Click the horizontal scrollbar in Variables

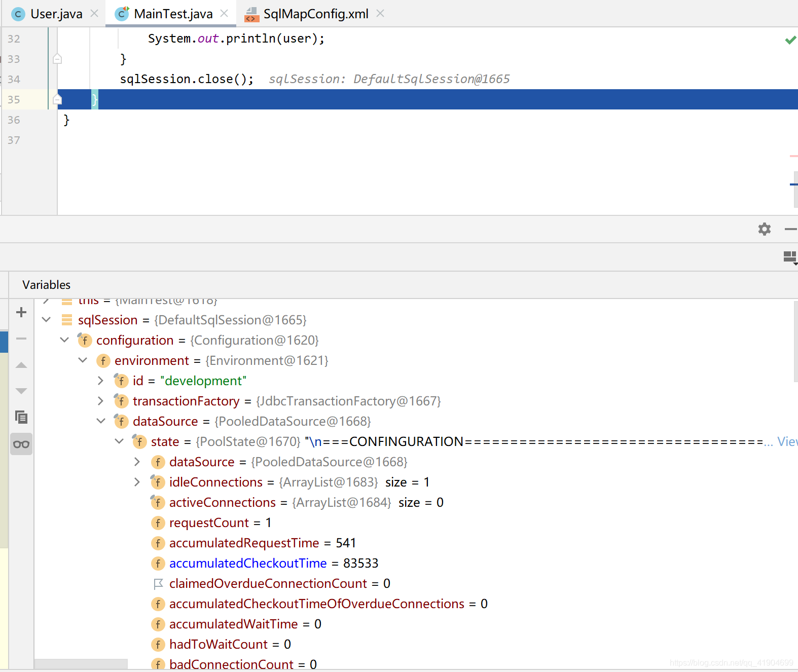coord(81,664)
